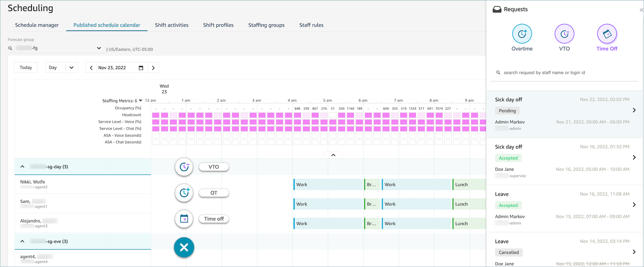Go to the next day arrow
This screenshot has width=644, height=267.
coord(153,68)
